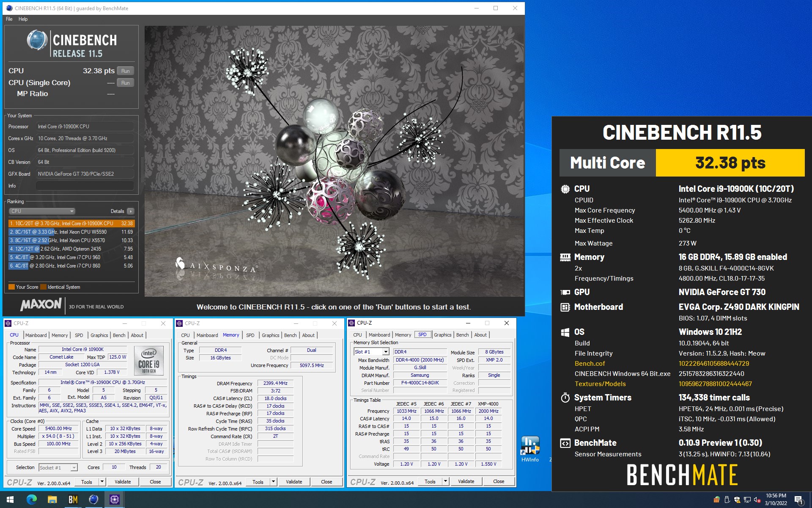The width and height of the screenshot is (812, 508).
Task: Click the Bench.cof hash link
Action: coord(714,364)
